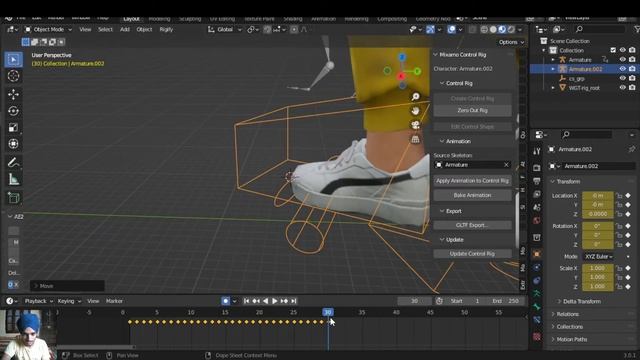Click viewport zoom magnifier gizmo
Viewport: 640px width, 360px height.
pyautogui.click(x=415, y=96)
